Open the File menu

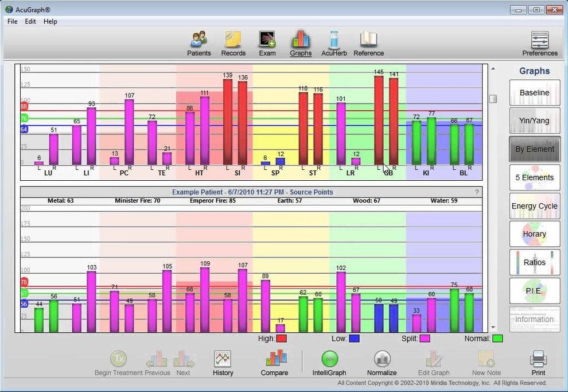click(12, 21)
